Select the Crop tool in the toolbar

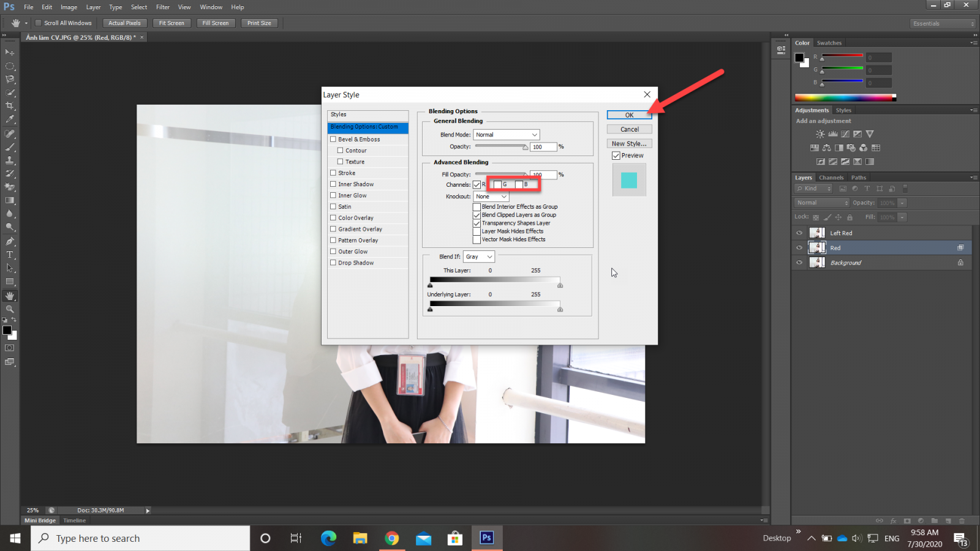(x=10, y=106)
